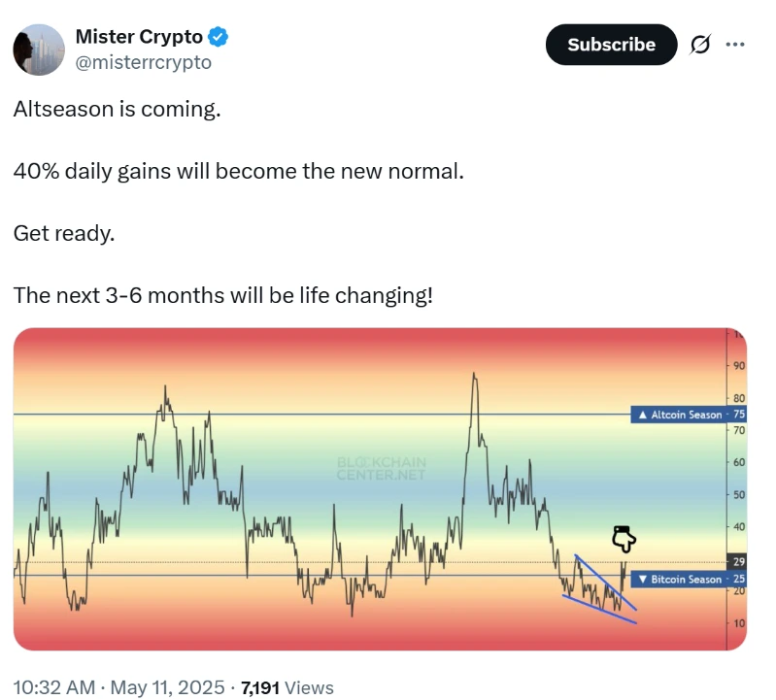
Task: Click the up triangle beside Altcoin Season
Action: pyautogui.click(x=642, y=415)
